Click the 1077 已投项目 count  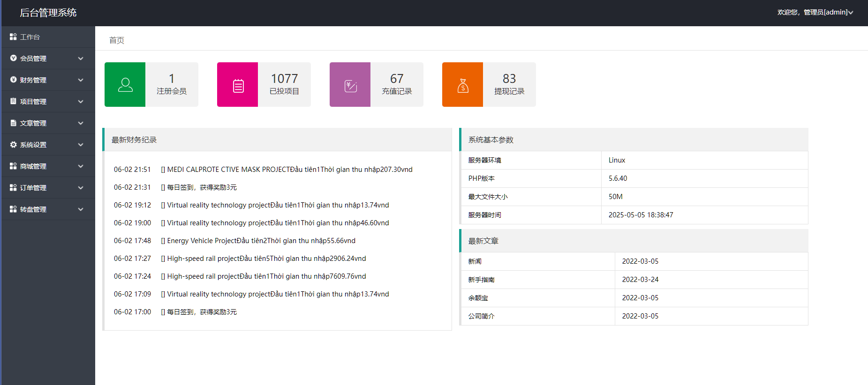pos(284,79)
